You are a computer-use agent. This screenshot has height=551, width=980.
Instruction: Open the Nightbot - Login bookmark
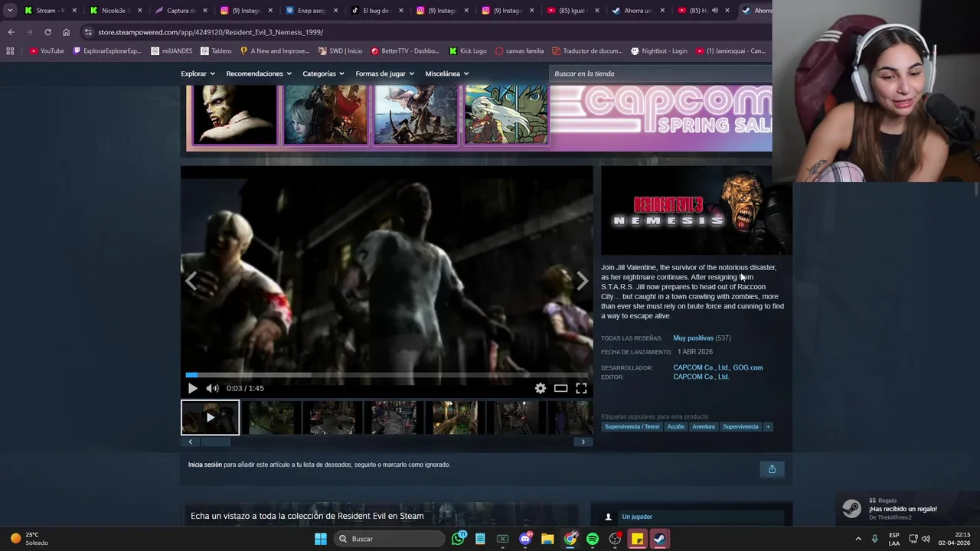pyautogui.click(x=658, y=51)
